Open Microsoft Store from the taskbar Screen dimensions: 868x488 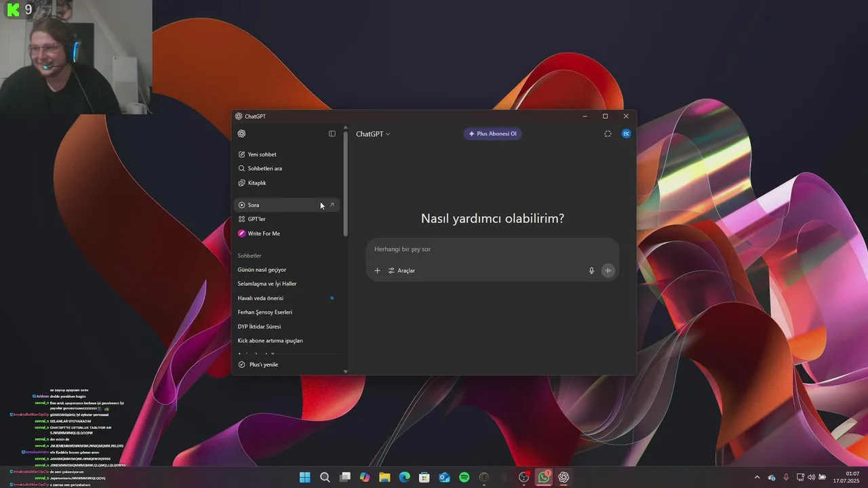425,477
